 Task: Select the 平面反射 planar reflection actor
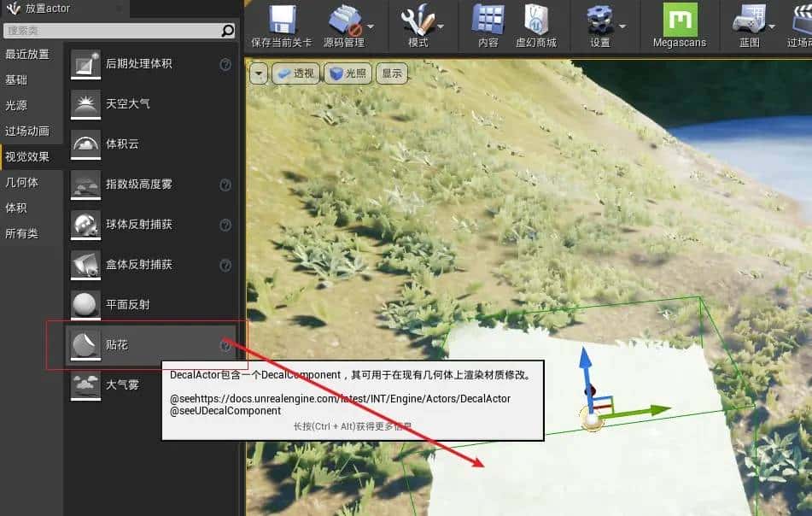pyautogui.click(x=128, y=304)
